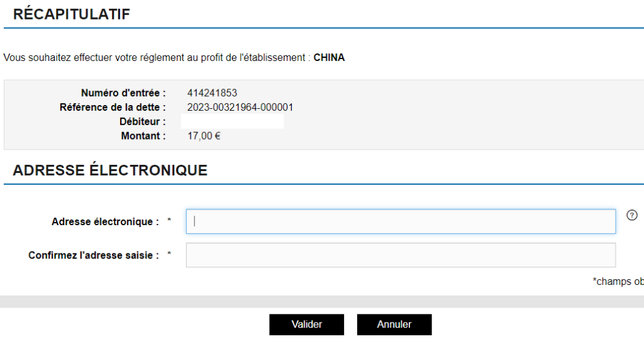Click the help question mark icon
Image resolution: width=644 pixels, height=339 pixels.
[632, 215]
